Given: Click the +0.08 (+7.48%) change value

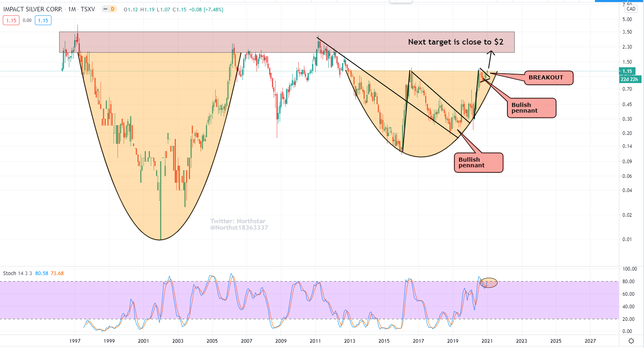Looking at the screenshot, I should pyautogui.click(x=206, y=10).
